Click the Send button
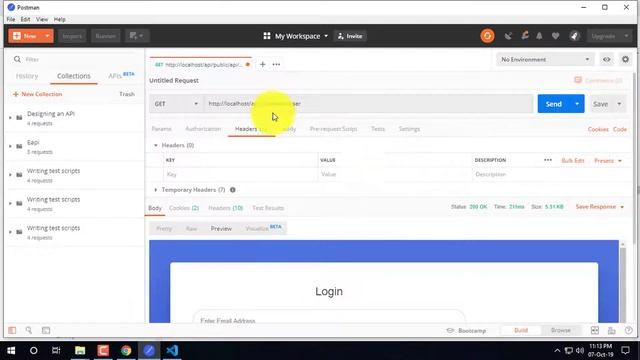 [554, 104]
